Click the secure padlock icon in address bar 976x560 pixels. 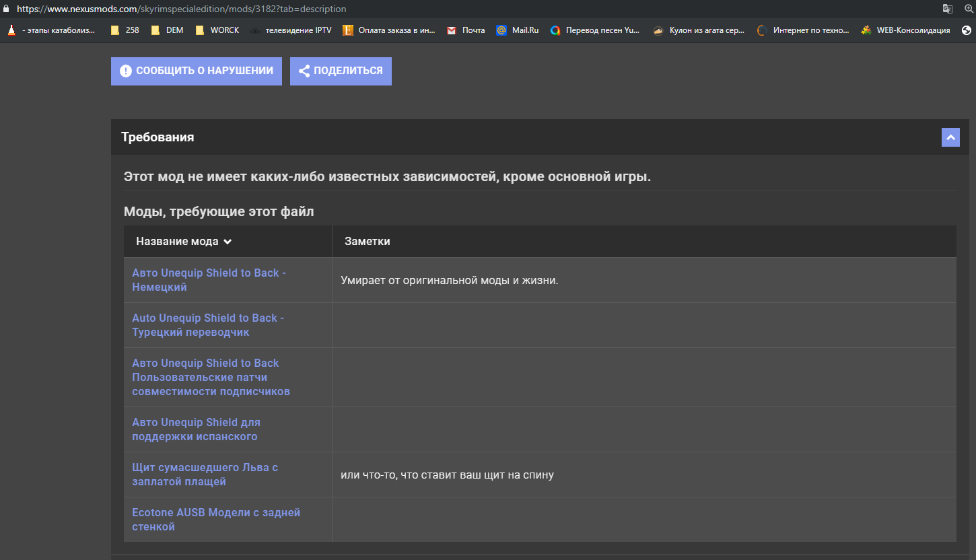tap(6, 9)
